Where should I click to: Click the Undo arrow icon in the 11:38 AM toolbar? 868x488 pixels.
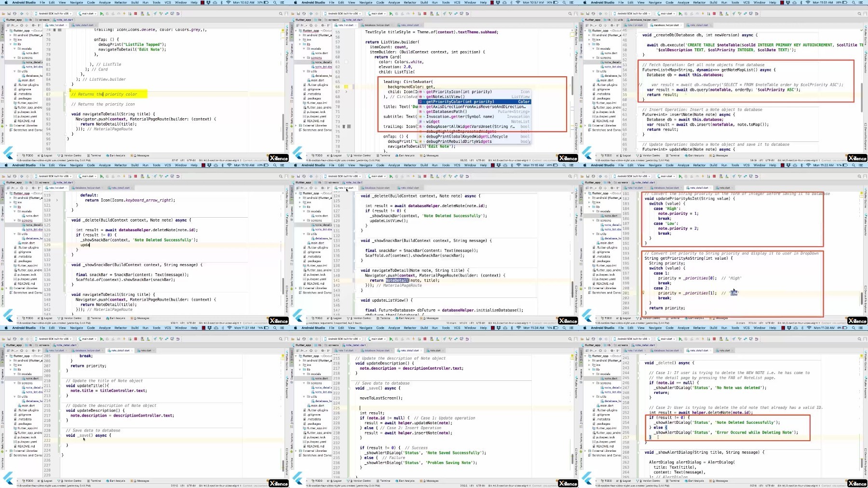click(x=756, y=339)
